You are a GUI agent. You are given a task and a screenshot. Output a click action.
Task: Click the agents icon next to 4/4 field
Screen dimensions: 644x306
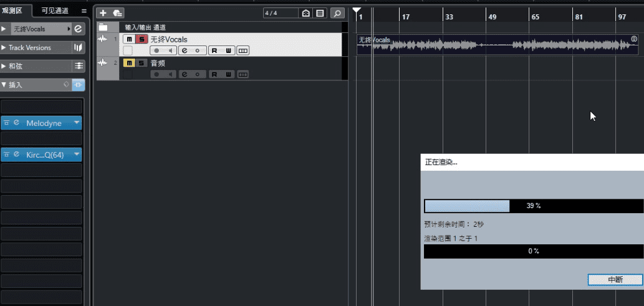[x=306, y=13]
